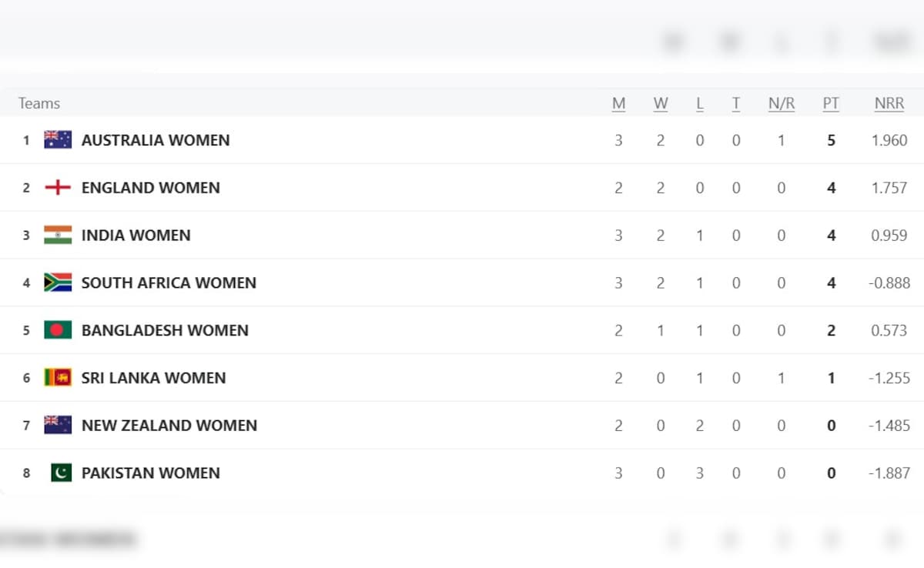The height and width of the screenshot is (568, 924).
Task: Click the Bangladesh flag icon
Action: (x=58, y=330)
